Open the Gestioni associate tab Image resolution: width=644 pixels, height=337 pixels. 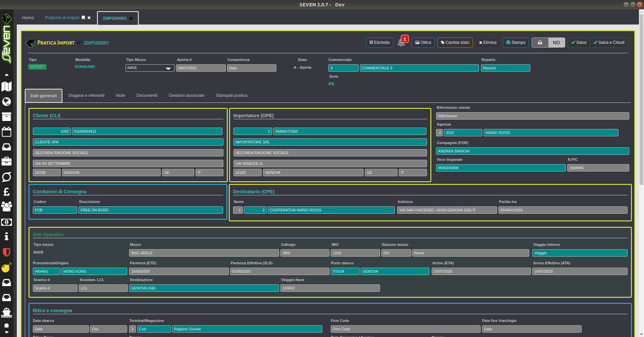[186, 95]
